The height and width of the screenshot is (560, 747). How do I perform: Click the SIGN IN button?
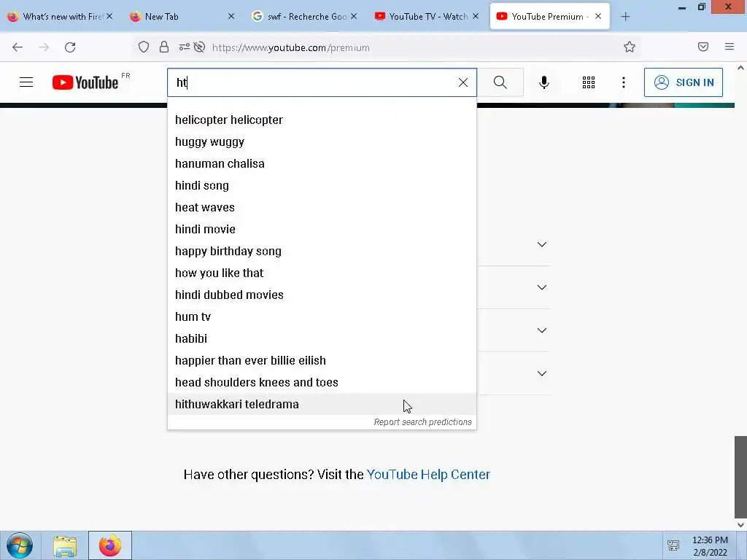tap(683, 82)
